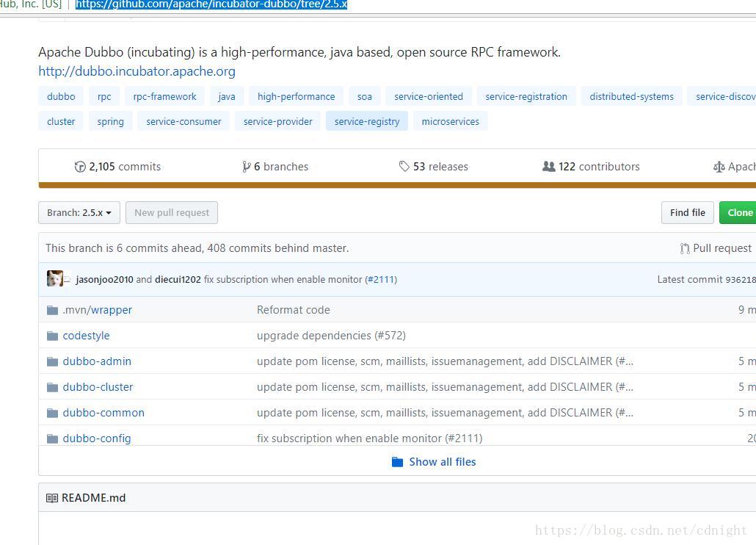View the 122 contributors page

pos(591,167)
